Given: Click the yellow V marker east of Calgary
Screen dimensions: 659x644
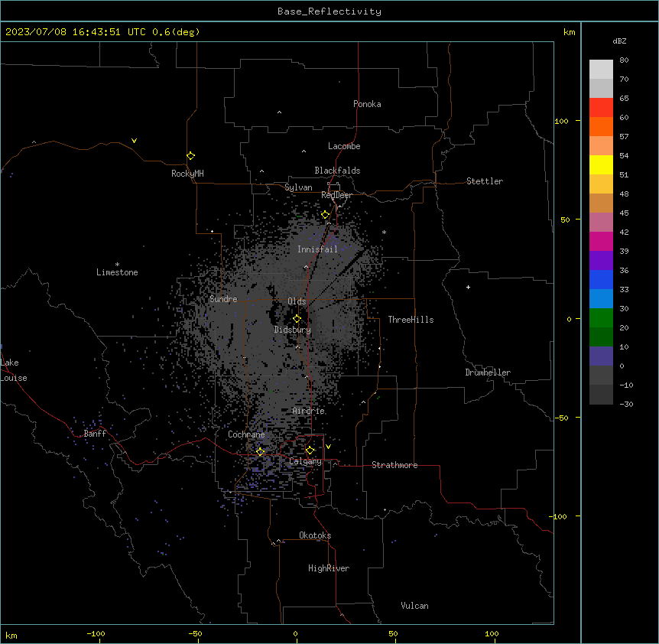Looking at the screenshot, I should (328, 447).
